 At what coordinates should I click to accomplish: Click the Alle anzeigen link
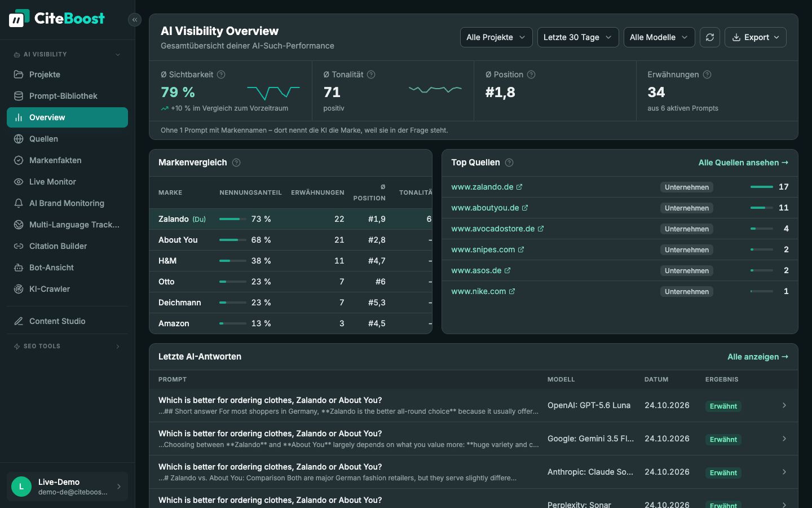pos(758,357)
